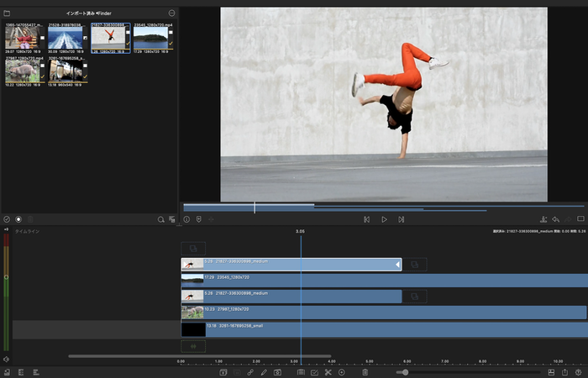Viewport: 588px width, 378px height.
Task: Click the play button under the preview
Action: [x=384, y=219]
